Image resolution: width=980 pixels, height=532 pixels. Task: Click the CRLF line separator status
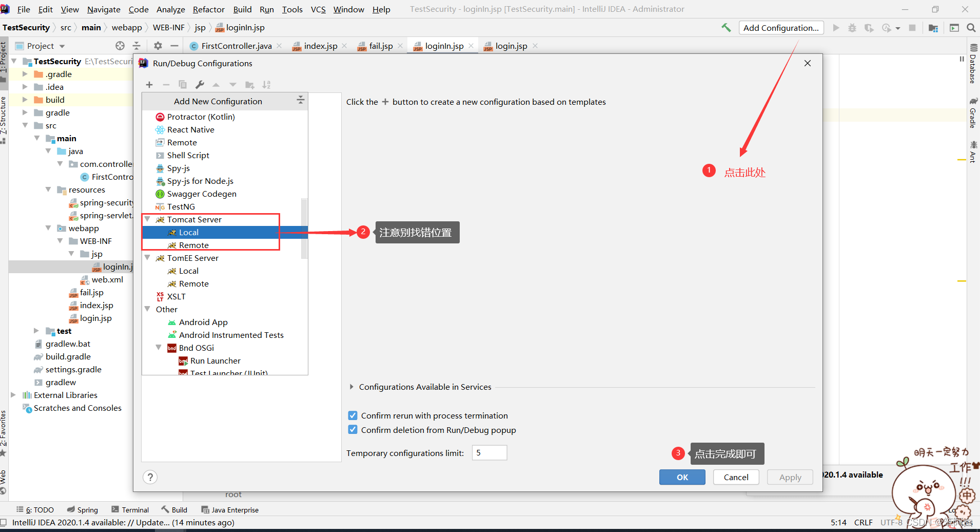click(x=863, y=522)
